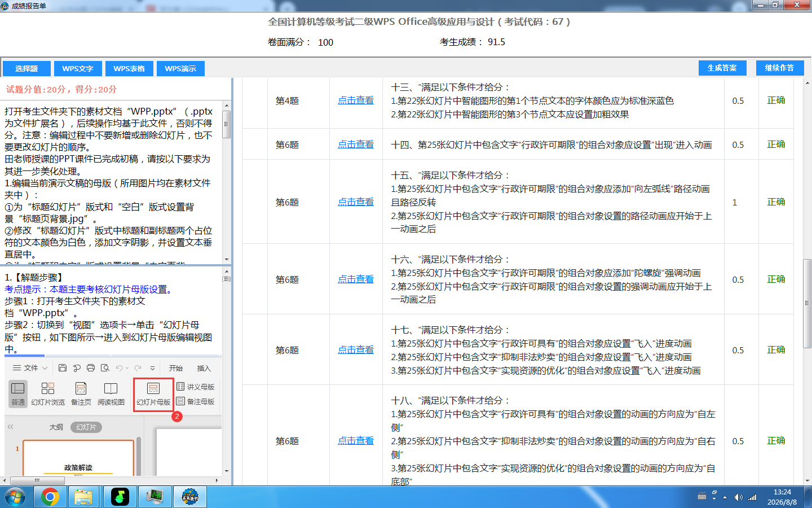Open the Windows Start menu
812x508 pixels.
(15, 497)
